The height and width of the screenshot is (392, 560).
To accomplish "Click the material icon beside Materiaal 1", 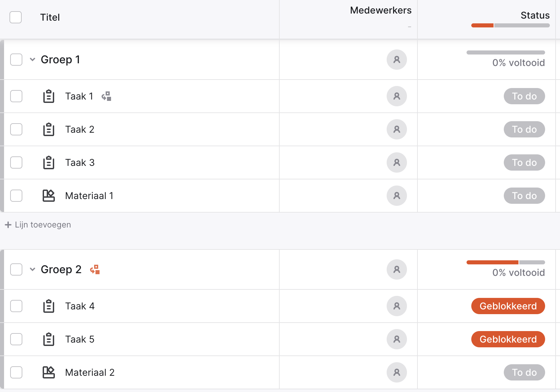I will tap(49, 196).
